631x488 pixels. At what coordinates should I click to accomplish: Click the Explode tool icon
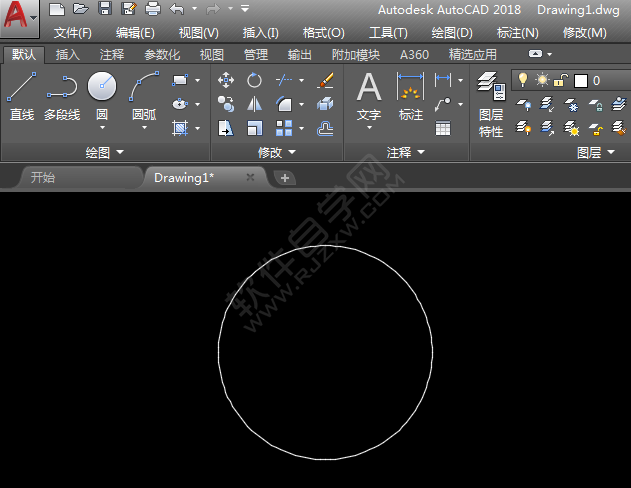(x=325, y=104)
